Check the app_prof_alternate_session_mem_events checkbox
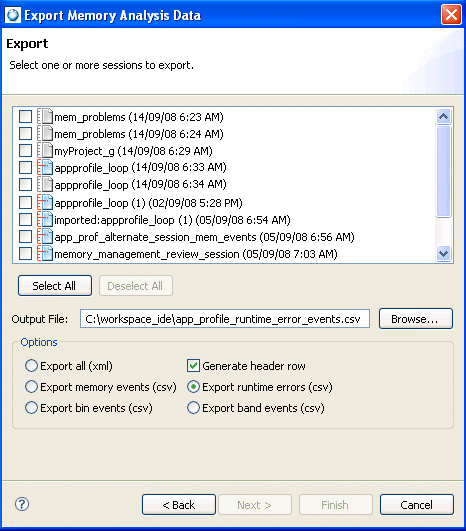The width and height of the screenshot is (466, 531). point(25,236)
